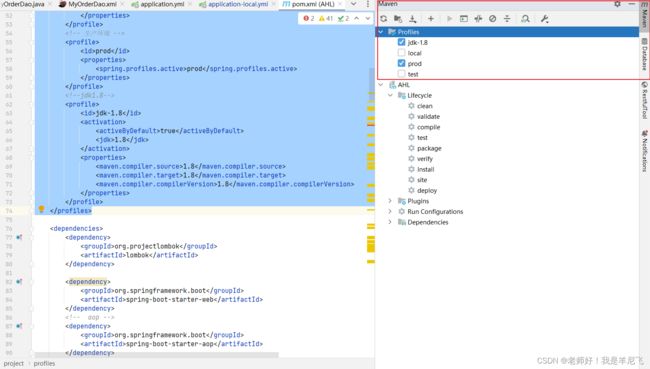Add Maven project plus icon
The width and height of the screenshot is (650, 369).
click(x=431, y=19)
